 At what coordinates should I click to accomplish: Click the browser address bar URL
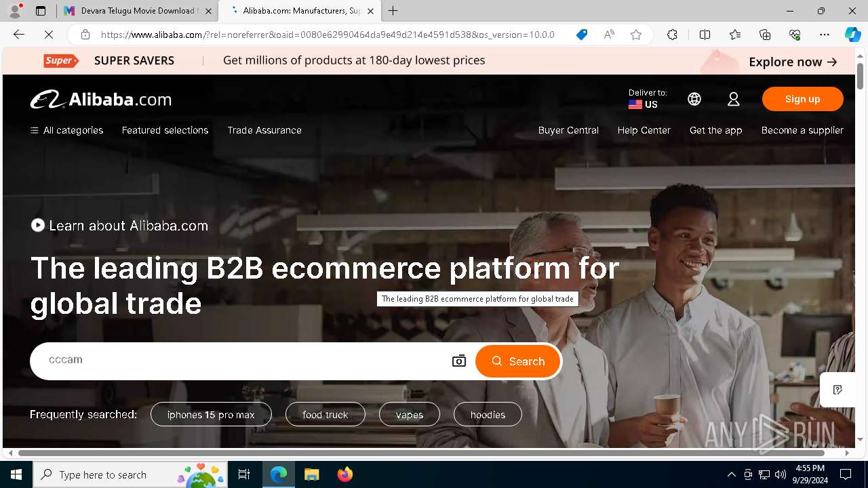pos(328,35)
